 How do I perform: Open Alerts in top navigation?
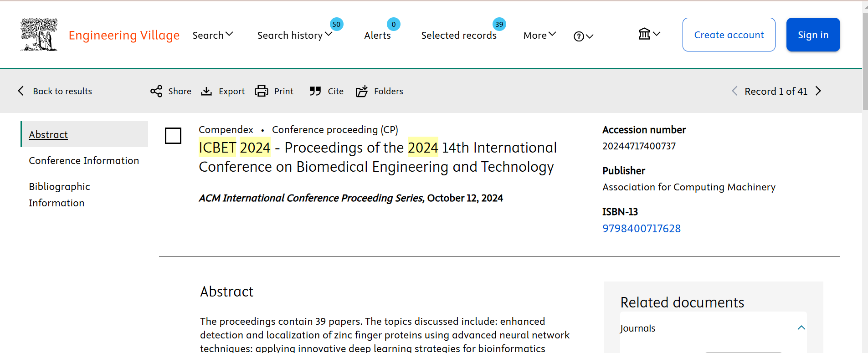pyautogui.click(x=377, y=36)
